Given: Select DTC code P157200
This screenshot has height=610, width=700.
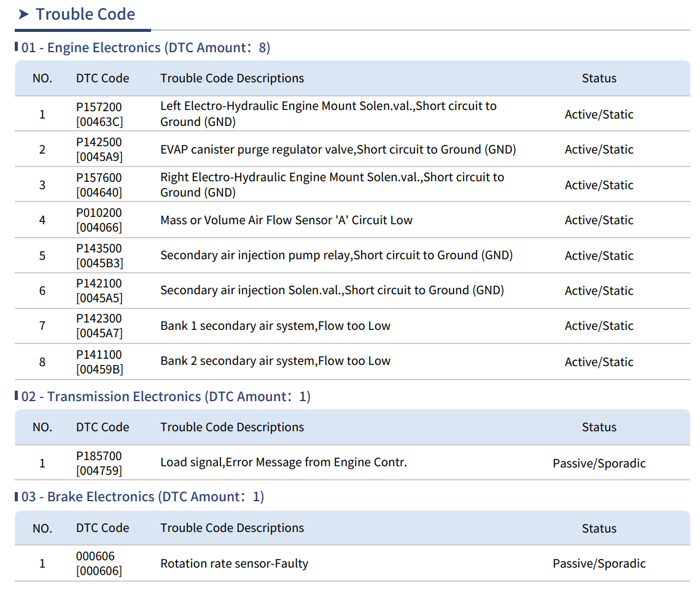Looking at the screenshot, I should tap(99, 107).
